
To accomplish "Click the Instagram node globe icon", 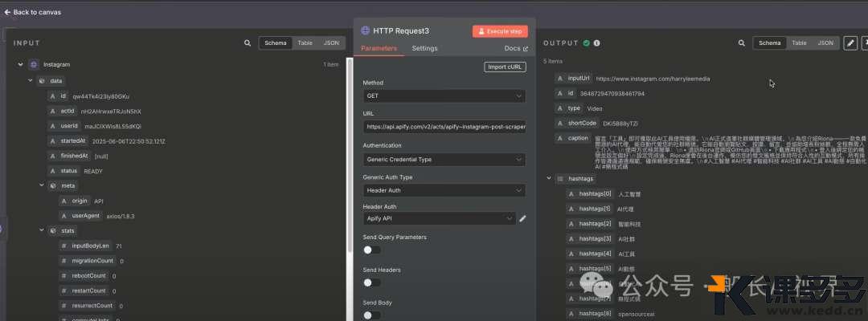I will point(33,64).
